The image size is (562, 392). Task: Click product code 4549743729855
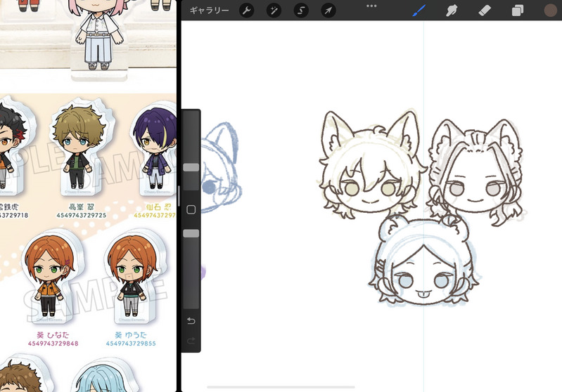click(x=131, y=344)
